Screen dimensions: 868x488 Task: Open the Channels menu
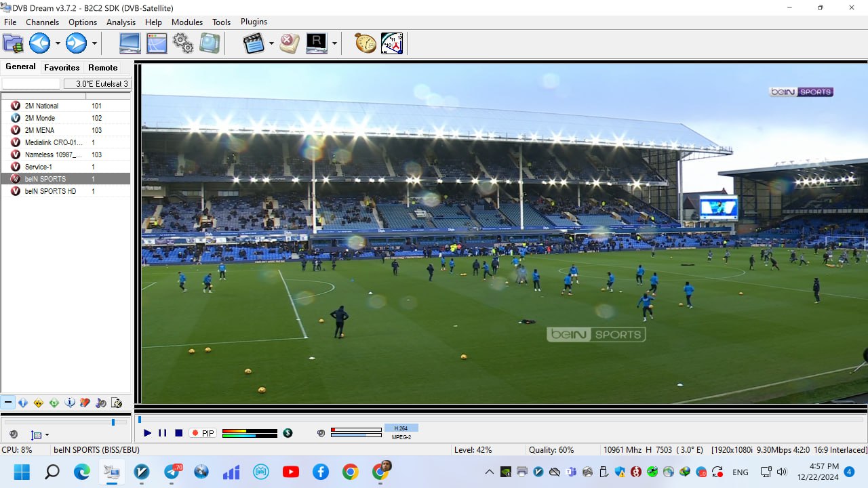pyautogui.click(x=43, y=22)
